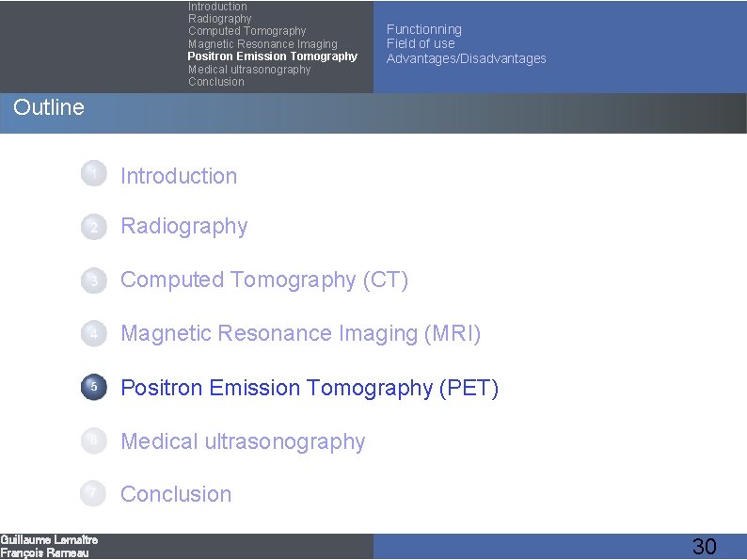This screenshot has height=560, width=747.
Task: Navigate to Medical ultrasonography in the header
Action: coord(248,70)
